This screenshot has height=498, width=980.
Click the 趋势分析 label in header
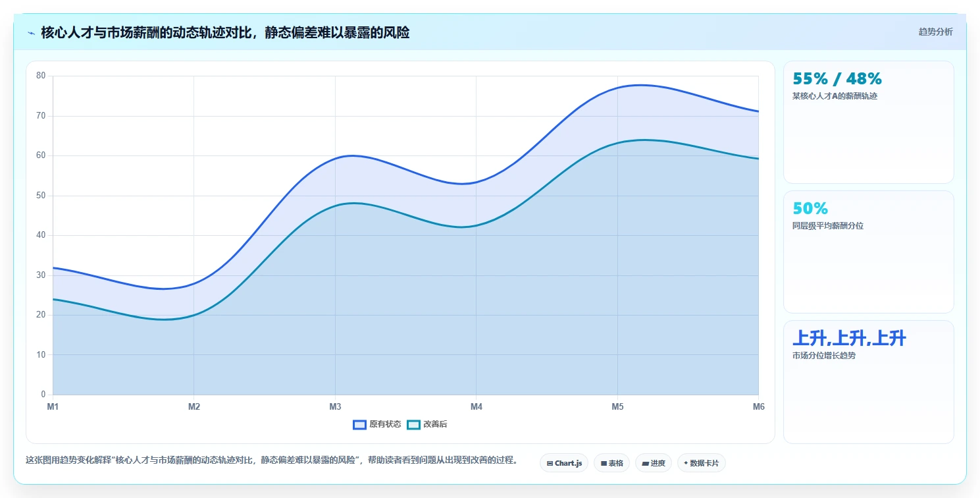935,32
